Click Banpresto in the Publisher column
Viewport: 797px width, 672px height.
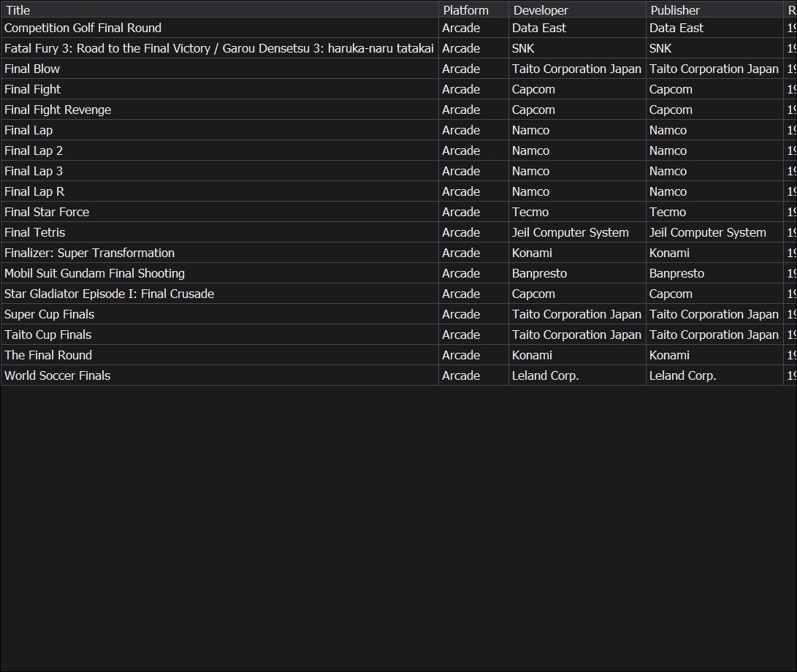(676, 273)
